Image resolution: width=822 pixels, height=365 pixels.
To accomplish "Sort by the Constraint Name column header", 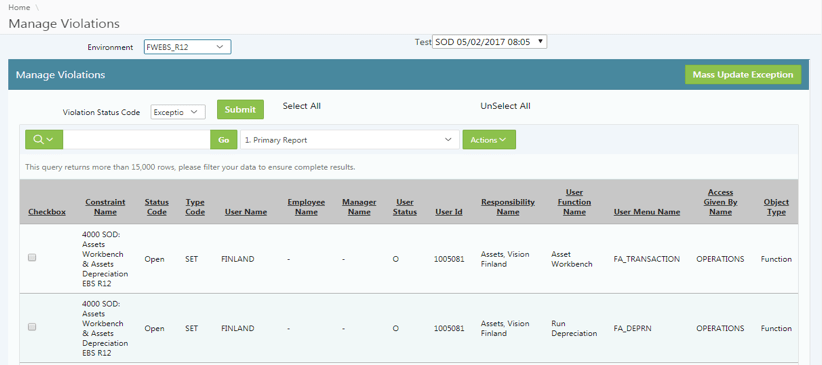I will click(x=105, y=207).
